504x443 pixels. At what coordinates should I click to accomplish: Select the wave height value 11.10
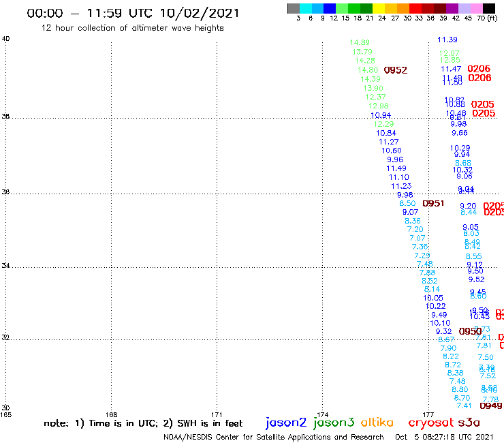399,177
